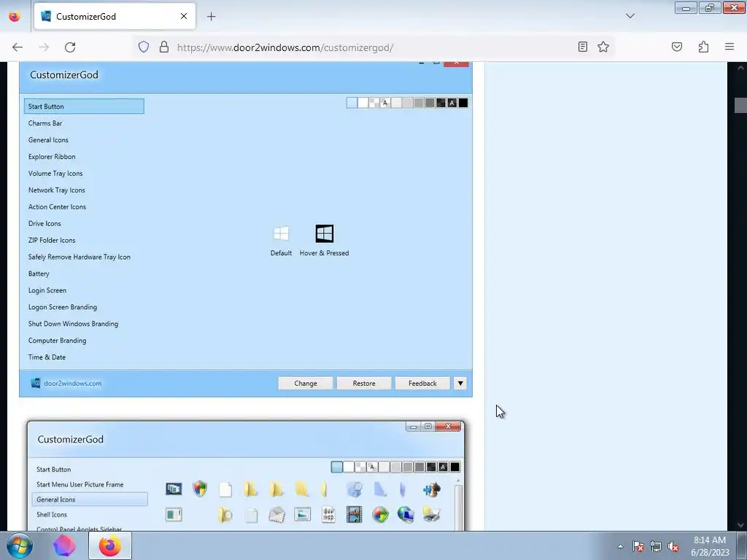Select Explorer Ribbon category
The image size is (747, 560).
point(52,156)
